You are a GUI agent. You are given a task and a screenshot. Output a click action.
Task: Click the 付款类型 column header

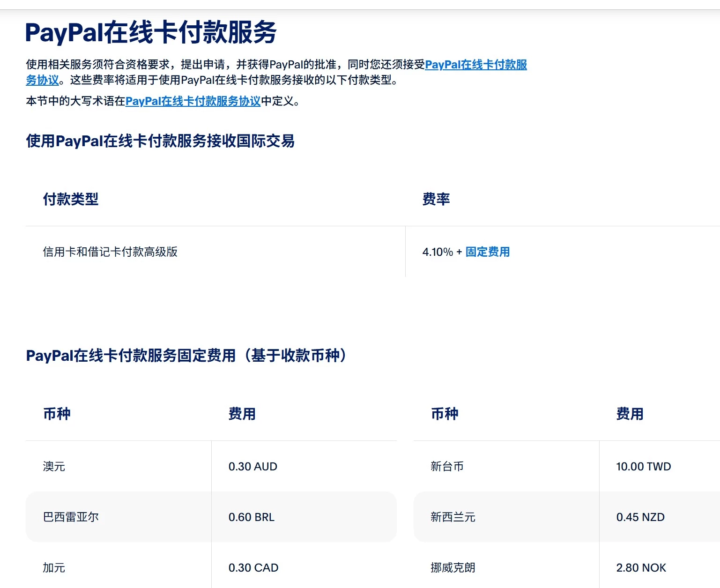(x=71, y=200)
